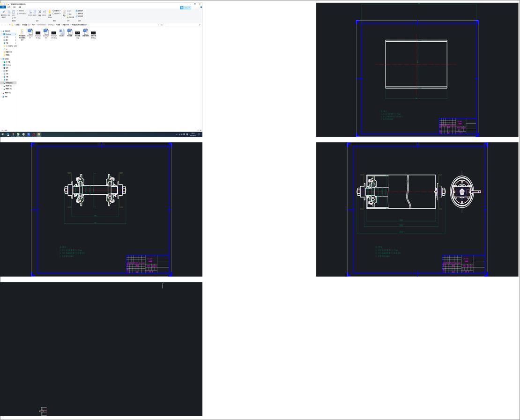Open the notification center icon on taskbar
The width and height of the screenshot is (520, 420).
[199, 134]
